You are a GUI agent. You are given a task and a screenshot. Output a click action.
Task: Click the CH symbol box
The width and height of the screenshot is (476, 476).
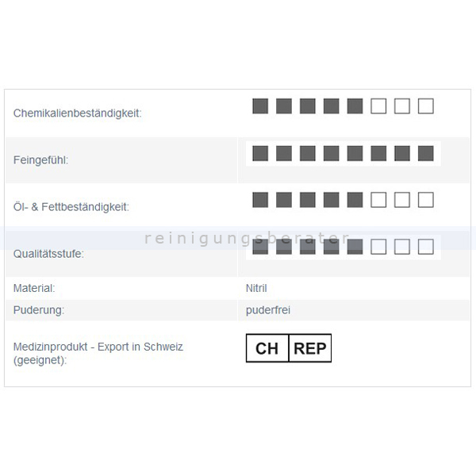(x=267, y=348)
